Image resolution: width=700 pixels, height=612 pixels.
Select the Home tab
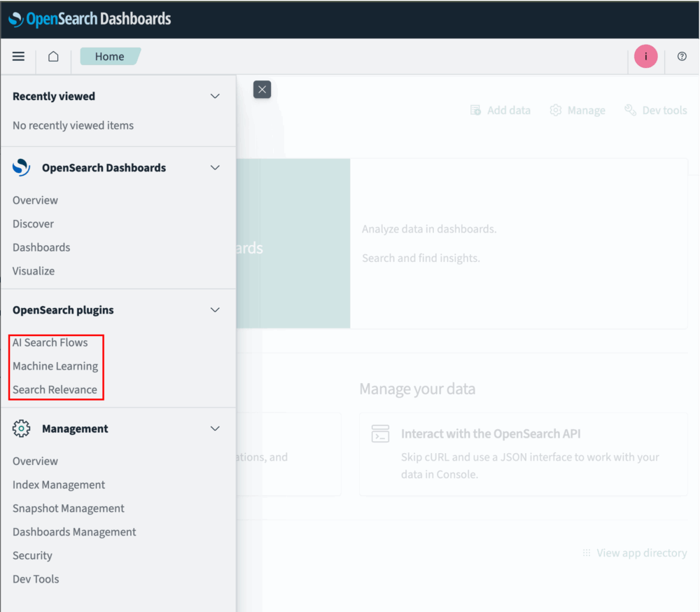tap(110, 56)
